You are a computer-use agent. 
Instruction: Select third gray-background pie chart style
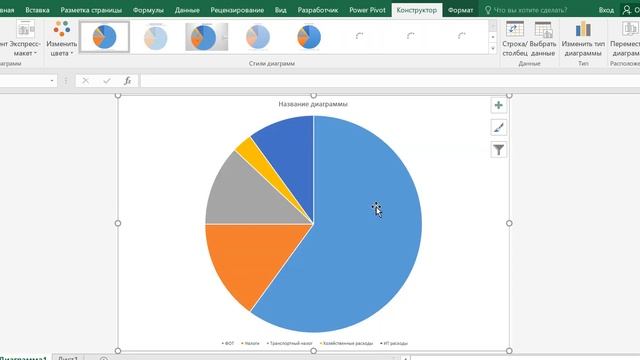coord(207,37)
